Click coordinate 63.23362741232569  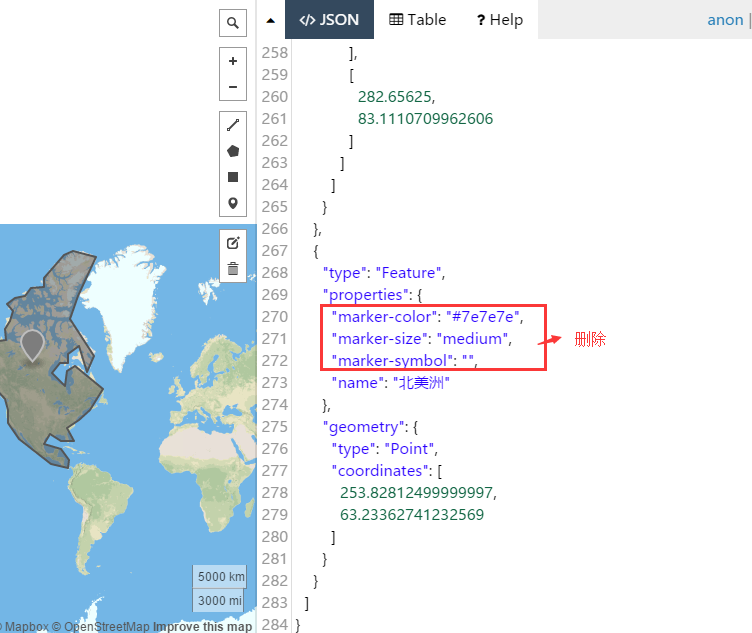(412, 515)
